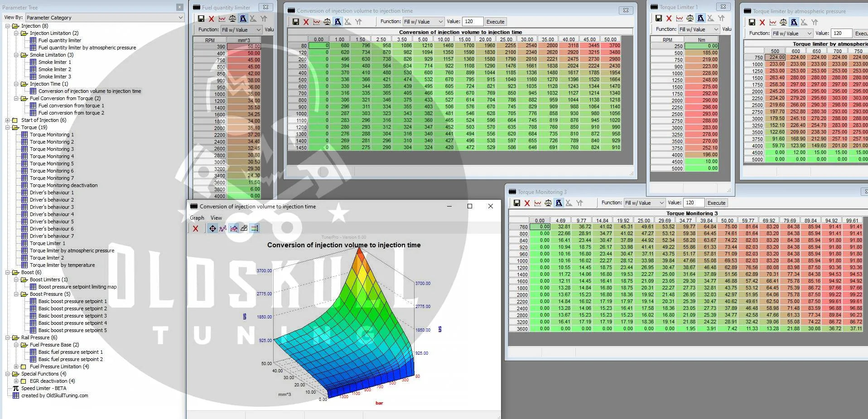
Task: Open the Graph menu
Action: pyautogui.click(x=197, y=218)
